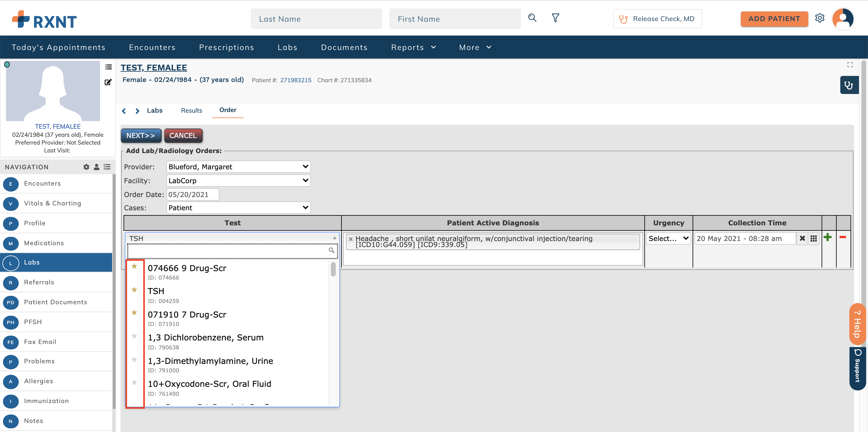Open Referrals in navigation
This screenshot has height=432, width=868.
tap(56, 282)
